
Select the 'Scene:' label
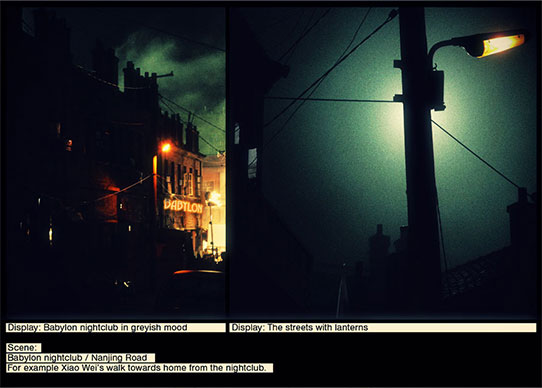coord(22,348)
